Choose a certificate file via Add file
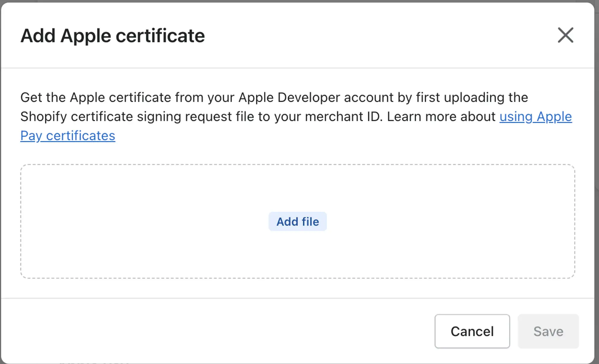This screenshot has height=364, width=599. [x=298, y=221]
